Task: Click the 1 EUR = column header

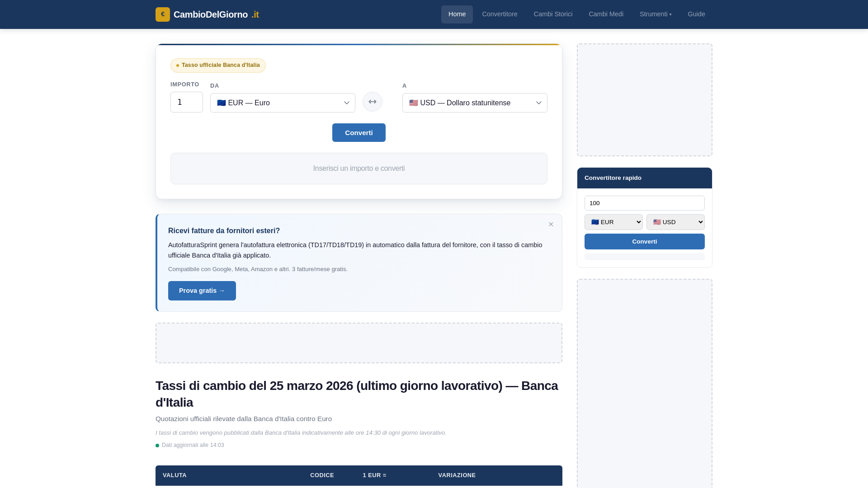Action: (374, 475)
